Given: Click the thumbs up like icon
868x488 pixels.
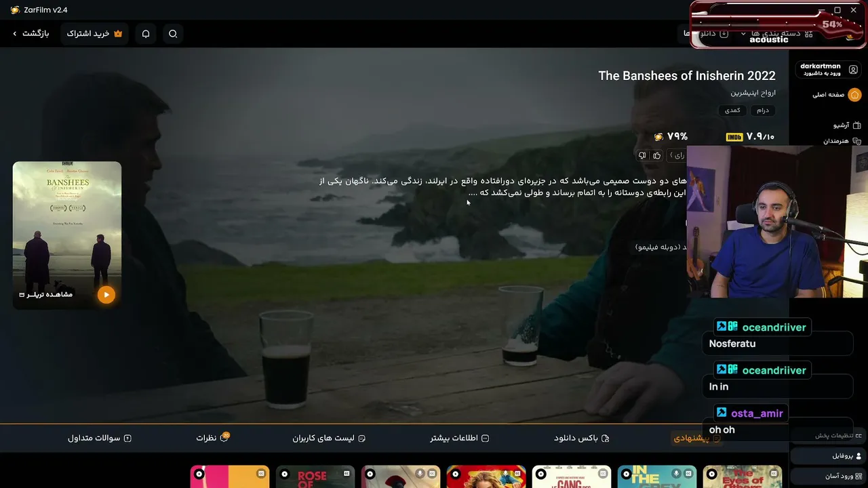Looking at the screenshot, I should pyautogui.click(x=656, y=156).
